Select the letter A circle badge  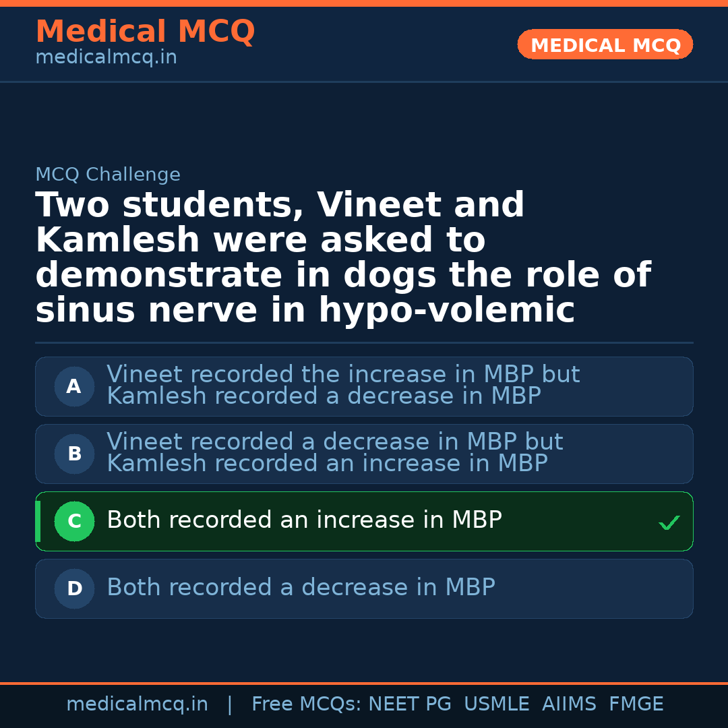(74, 387)
